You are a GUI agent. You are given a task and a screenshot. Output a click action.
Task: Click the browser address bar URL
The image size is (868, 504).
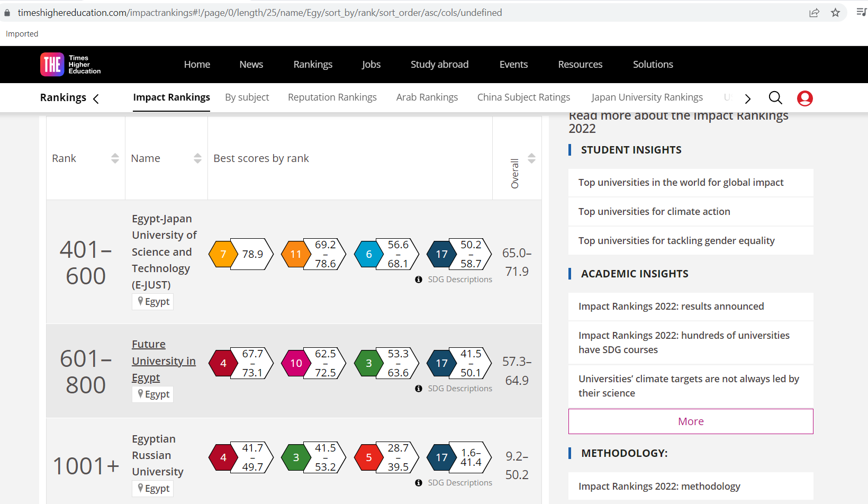pos(260,13)
